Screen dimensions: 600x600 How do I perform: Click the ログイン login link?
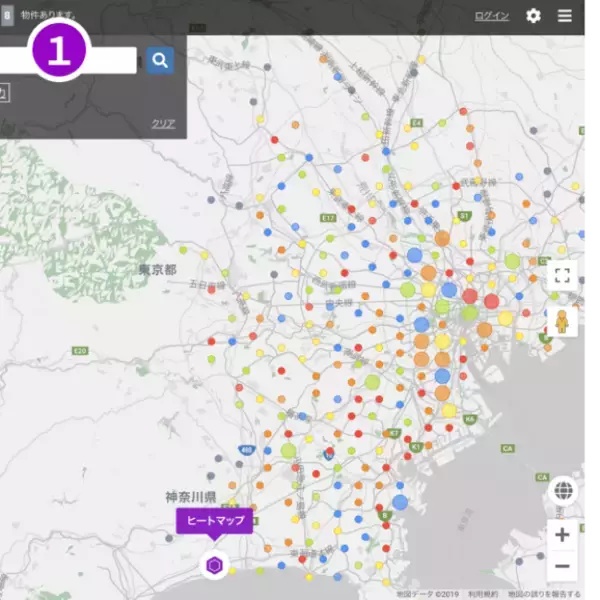point(491,16)
